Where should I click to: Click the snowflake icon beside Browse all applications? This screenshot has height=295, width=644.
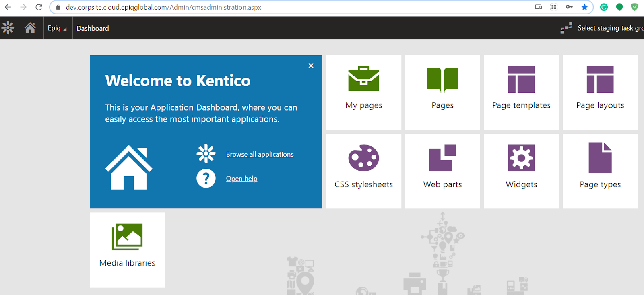[206, 154]
